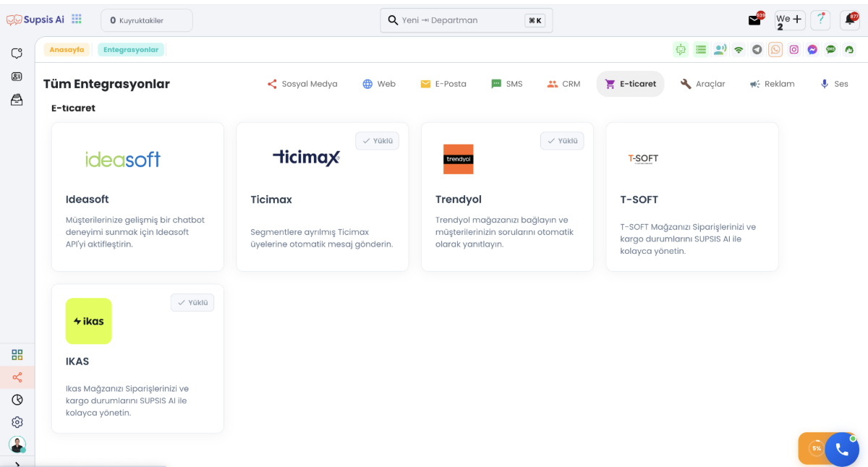Viewport: 868px width, 467px height.
Task: Open the chat conversations sidebar icon
Action: (x=17, y=53)
